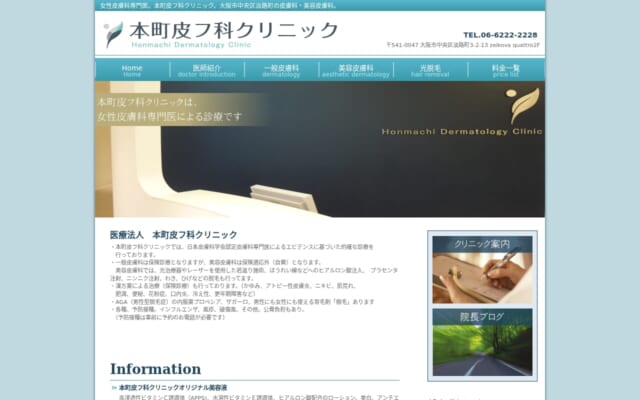Open the クリニック案内 banner image
This screenshot has width=640, height=400.
point(482,270)
